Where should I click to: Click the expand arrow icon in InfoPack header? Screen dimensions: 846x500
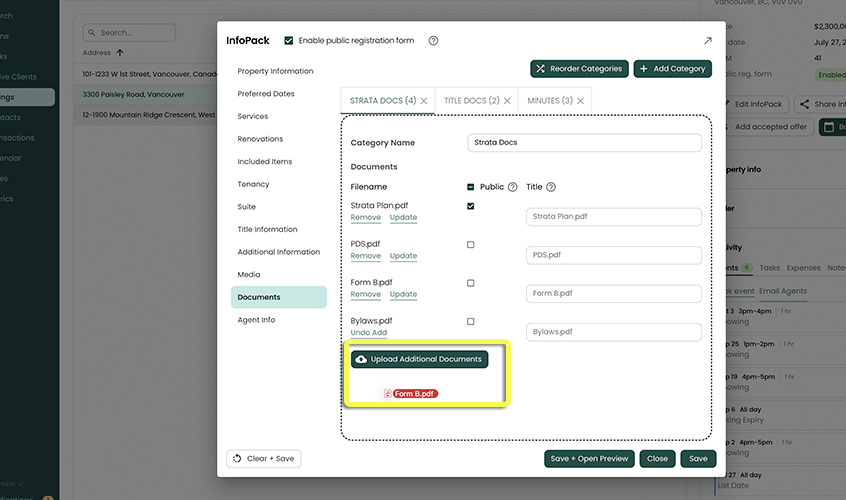pyautogui.click(x=707, y=41)
